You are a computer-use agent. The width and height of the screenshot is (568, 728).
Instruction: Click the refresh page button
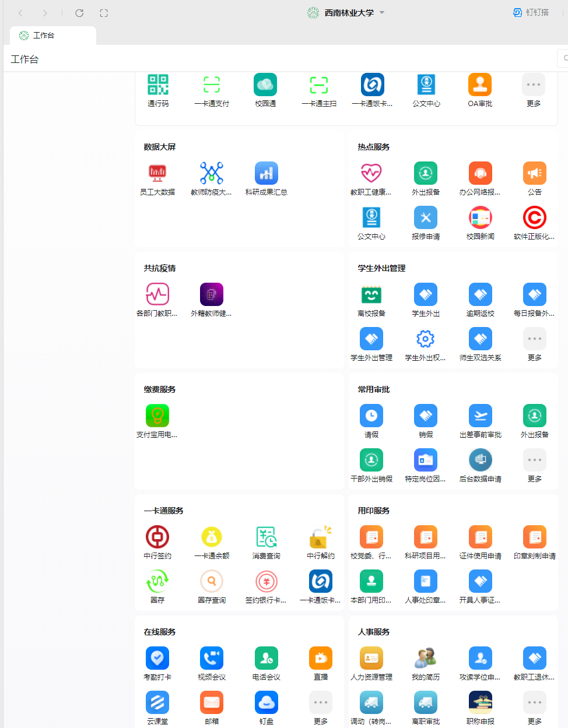79,13
